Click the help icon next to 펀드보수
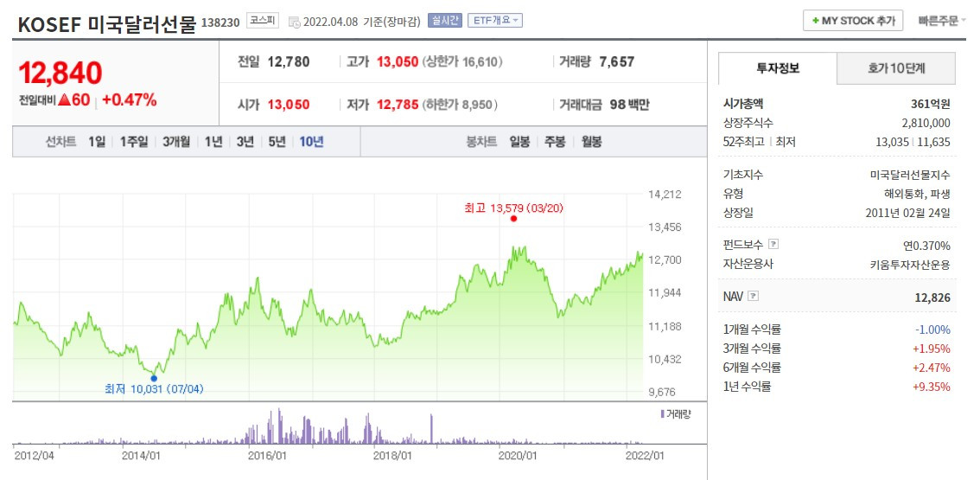 point(773,244)
